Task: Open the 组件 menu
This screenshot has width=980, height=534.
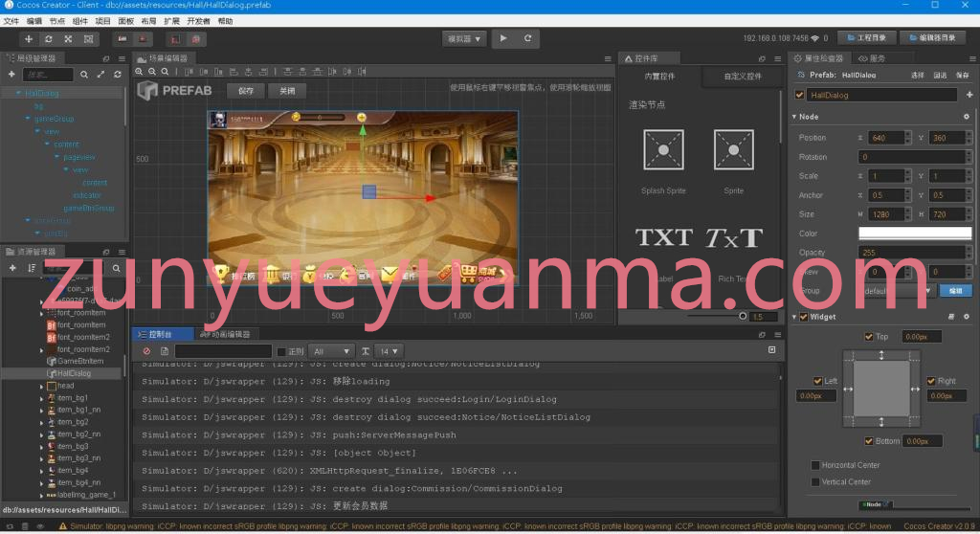Action: [80, 21]
